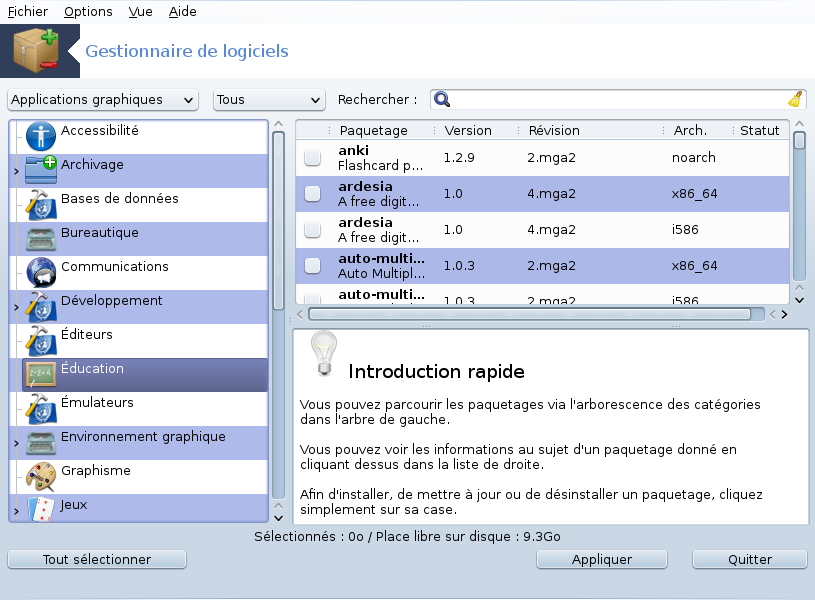Expand the Développement tree node
Image resolution: width=815 pixels, height=600 pixels.
click(16, 307)
